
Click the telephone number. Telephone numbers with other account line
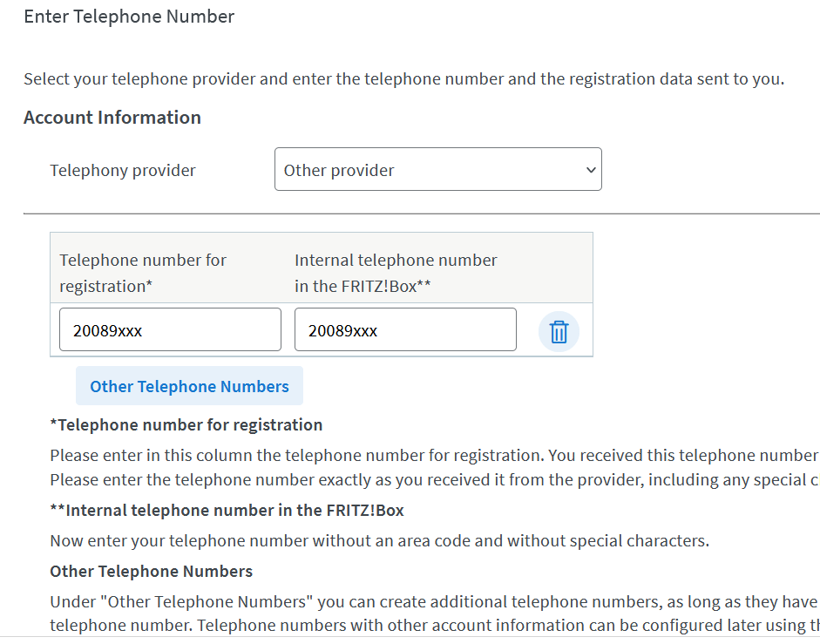coord(435,625)
